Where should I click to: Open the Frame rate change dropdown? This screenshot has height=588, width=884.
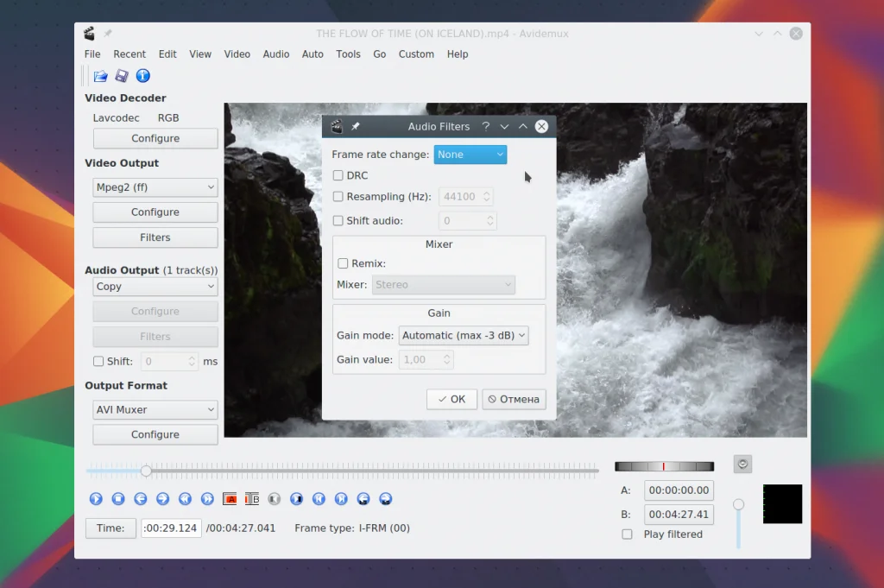(470, 155)
